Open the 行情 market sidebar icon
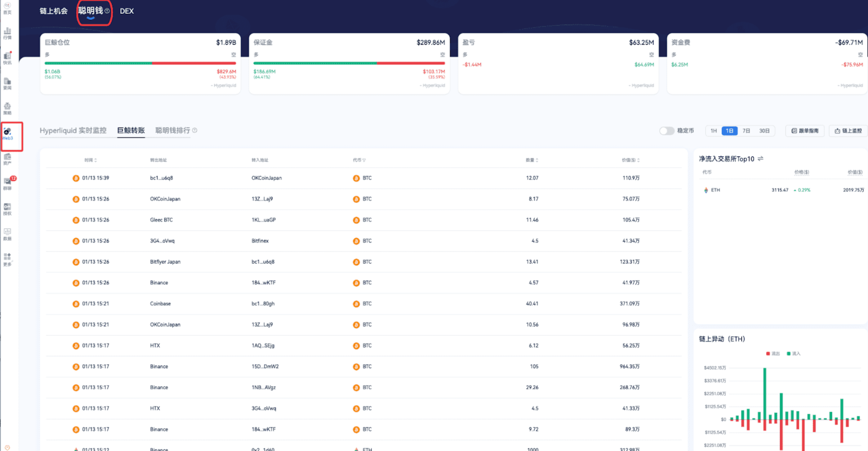 (8, 33)
